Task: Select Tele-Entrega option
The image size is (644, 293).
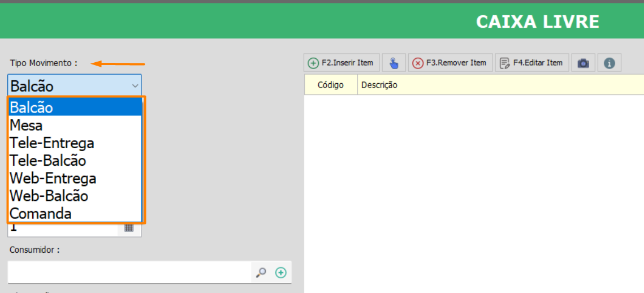Action: click(75, 143)
